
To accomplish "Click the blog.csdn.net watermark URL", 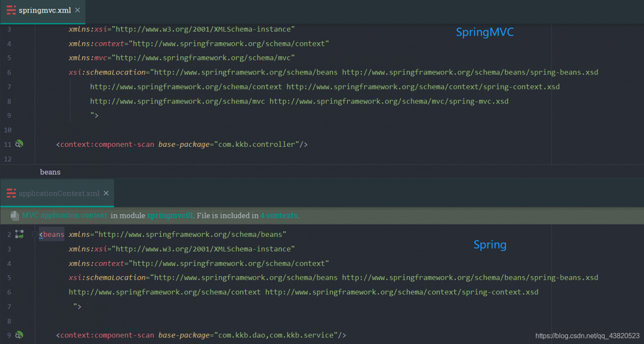I will (x=587, y=336).
